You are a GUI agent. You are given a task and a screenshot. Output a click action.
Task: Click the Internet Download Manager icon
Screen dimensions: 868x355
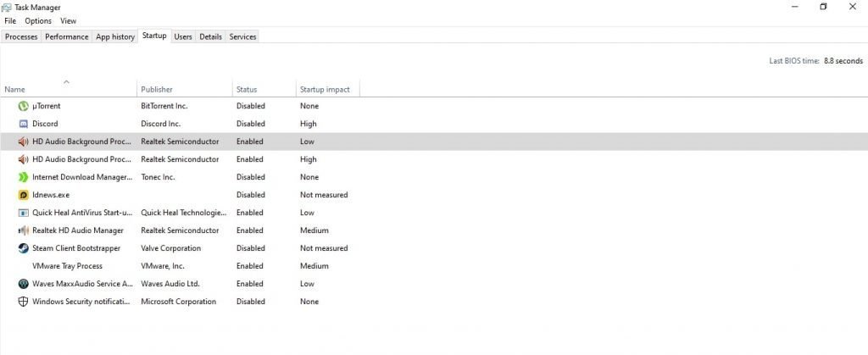(x=24, y=177)
